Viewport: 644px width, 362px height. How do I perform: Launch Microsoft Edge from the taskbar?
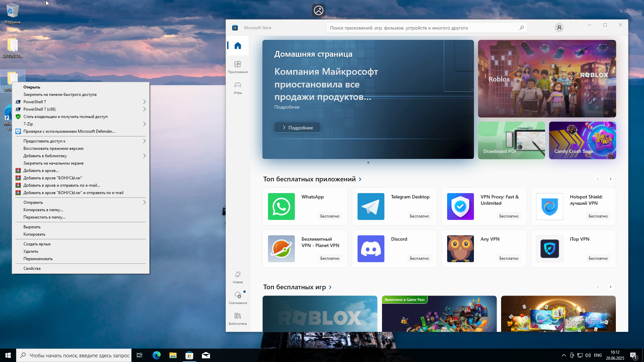pos(157,355)
